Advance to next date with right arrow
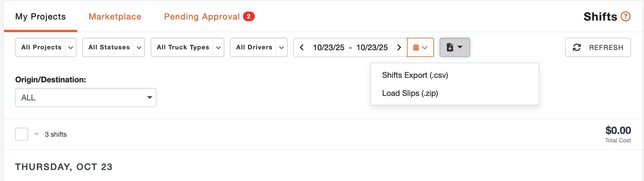Image resolution: width=644 pixels, height=181 pixels. pos(399,47)
